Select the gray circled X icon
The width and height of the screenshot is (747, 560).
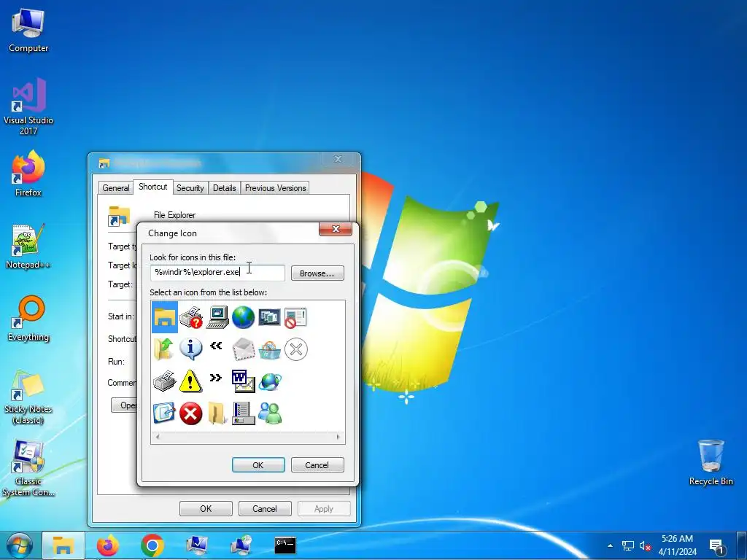point(296,349)
